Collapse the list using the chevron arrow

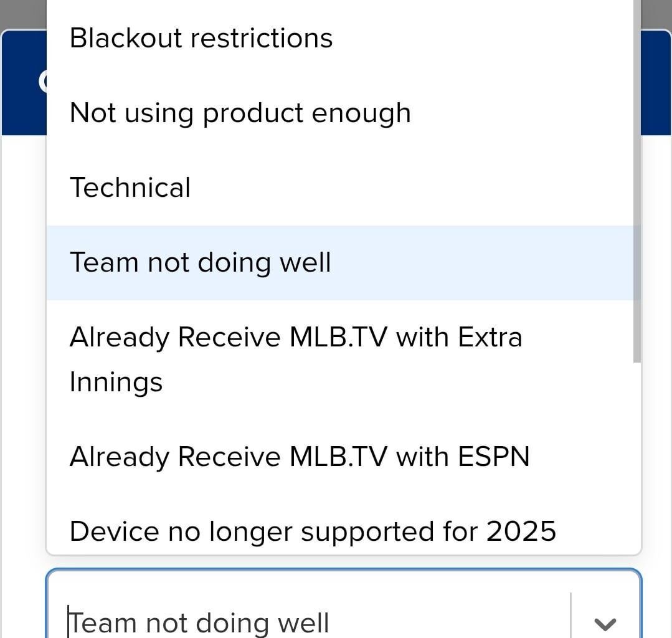pyautogui.click(x=605, y=622)
